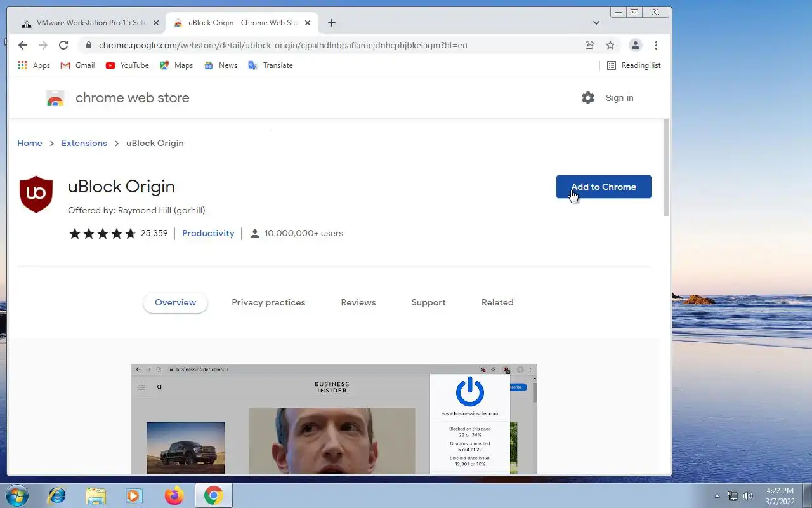Open the YouTube bookmark
The image size is (812, 508).
(x=128, y=65)
